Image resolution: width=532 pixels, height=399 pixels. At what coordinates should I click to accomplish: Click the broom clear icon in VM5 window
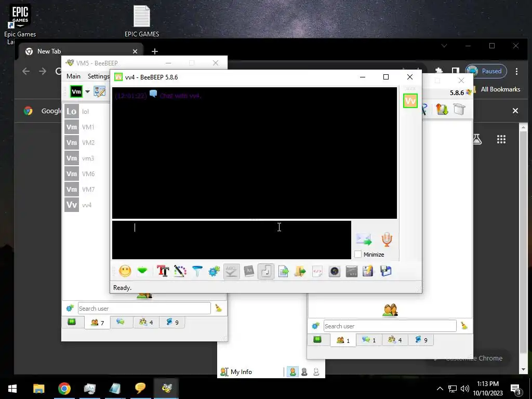219,308
